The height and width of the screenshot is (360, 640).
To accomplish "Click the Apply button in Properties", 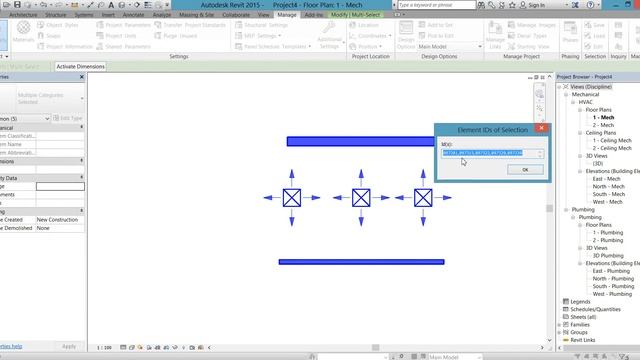I will click(x=69, y=346).
